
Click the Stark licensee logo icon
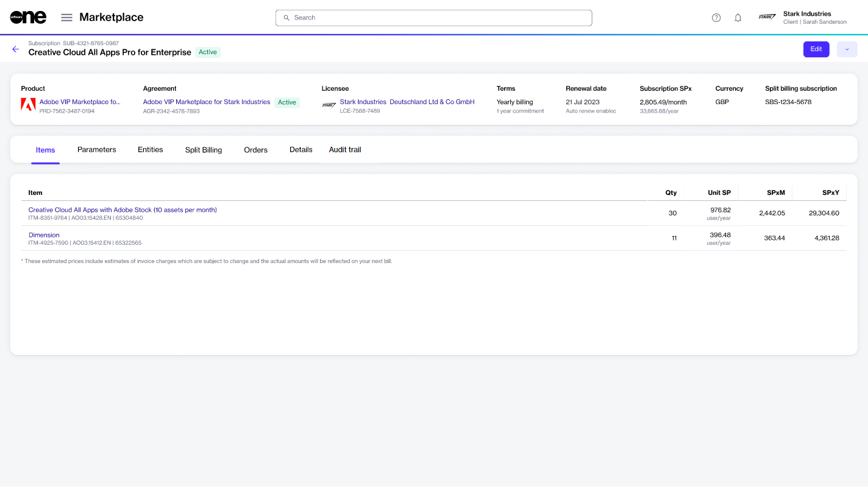click(329, 105)
